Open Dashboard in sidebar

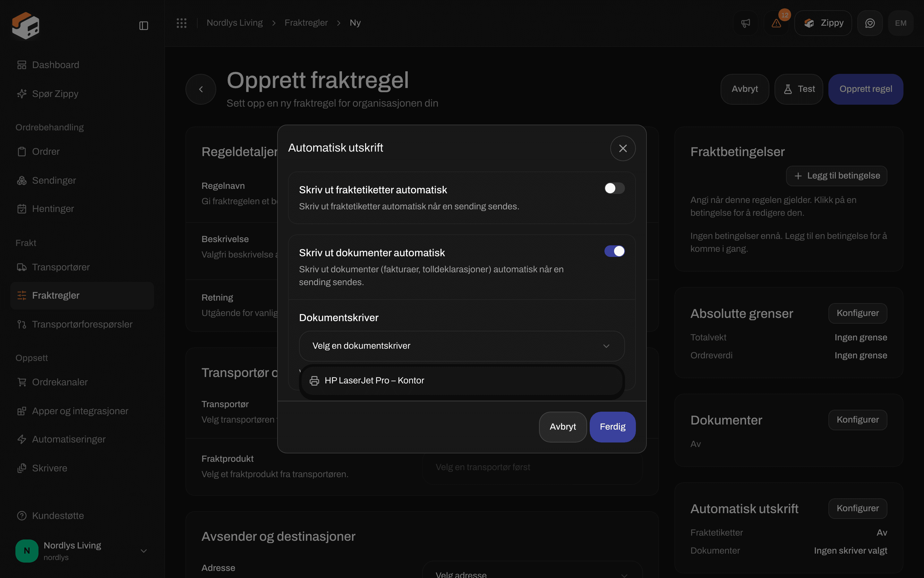click(82, 65)
